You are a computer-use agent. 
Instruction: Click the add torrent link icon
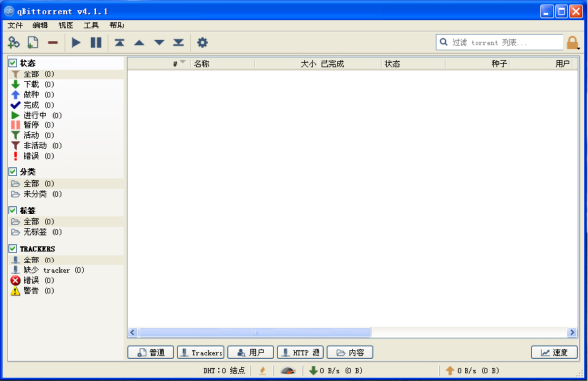click(x=14, y=43)
